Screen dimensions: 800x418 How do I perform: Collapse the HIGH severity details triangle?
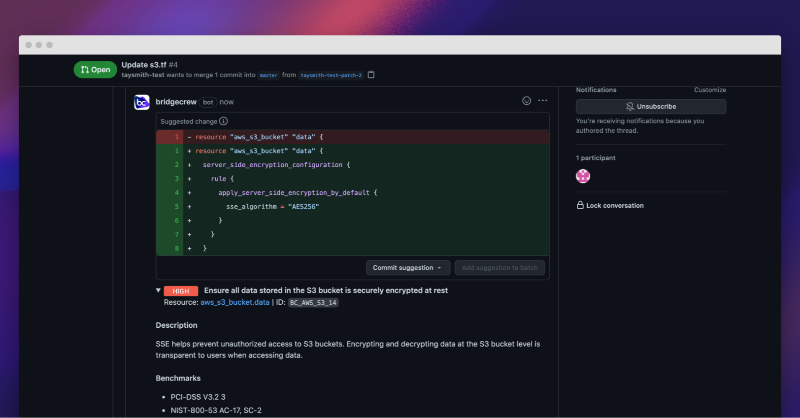pyautogui.click(x=158, y=290)
